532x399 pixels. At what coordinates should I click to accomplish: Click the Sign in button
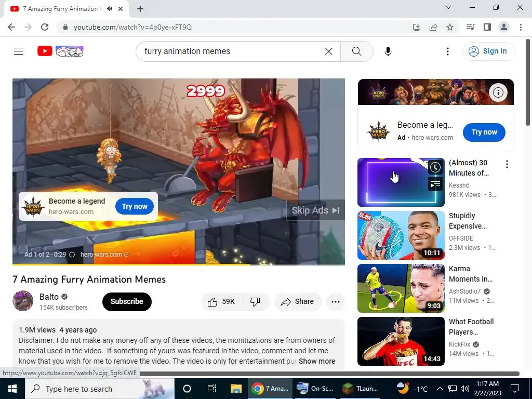coord(488,51)
